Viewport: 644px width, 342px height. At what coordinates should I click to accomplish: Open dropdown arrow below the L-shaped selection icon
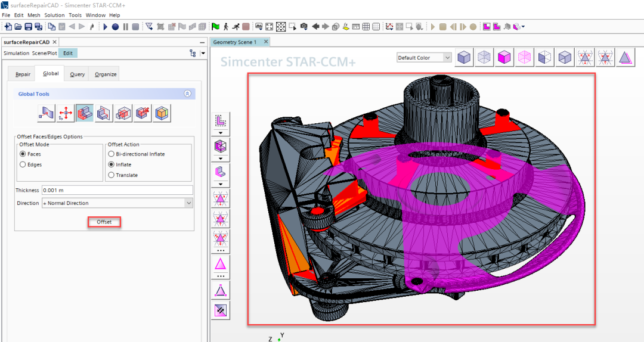pos(221,133)
